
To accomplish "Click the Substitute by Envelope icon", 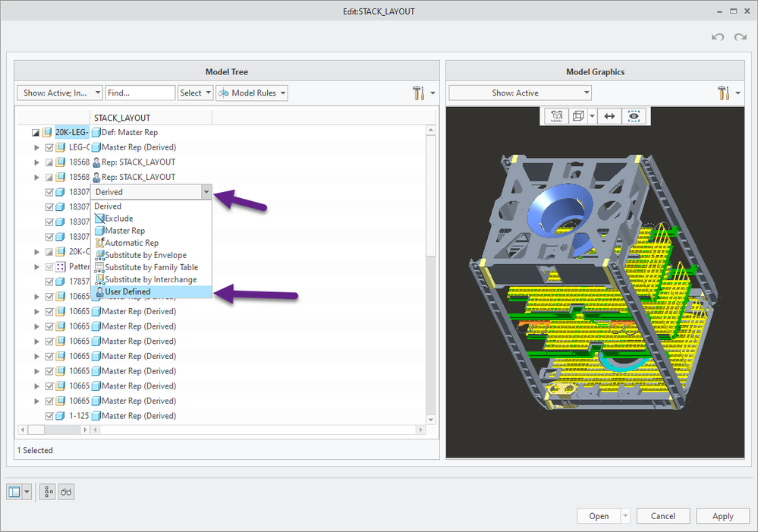I will tap(99, 255).
